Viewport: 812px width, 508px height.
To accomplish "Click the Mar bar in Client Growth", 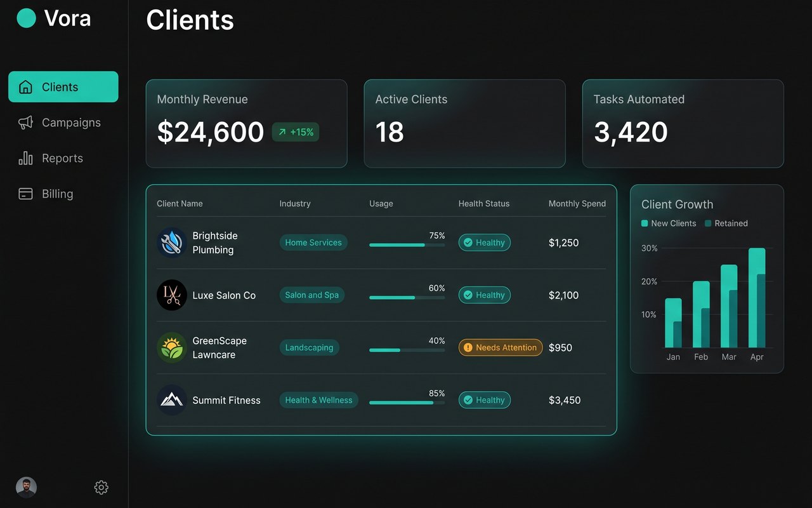I will [729, 306].
